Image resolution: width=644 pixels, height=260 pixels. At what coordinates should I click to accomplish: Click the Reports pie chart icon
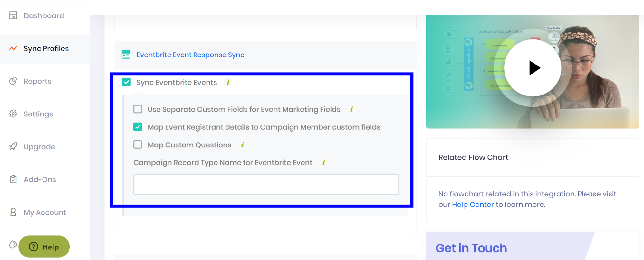13,81
